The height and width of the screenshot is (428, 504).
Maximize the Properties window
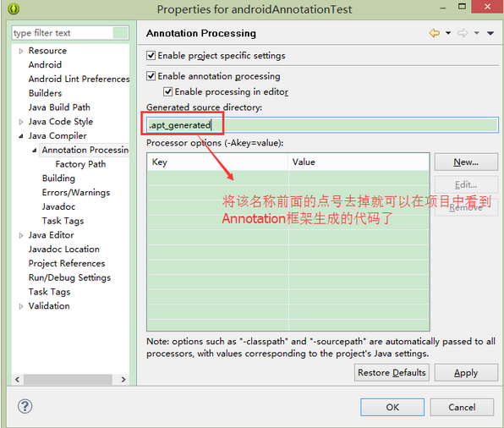click(x=462, y=7)
